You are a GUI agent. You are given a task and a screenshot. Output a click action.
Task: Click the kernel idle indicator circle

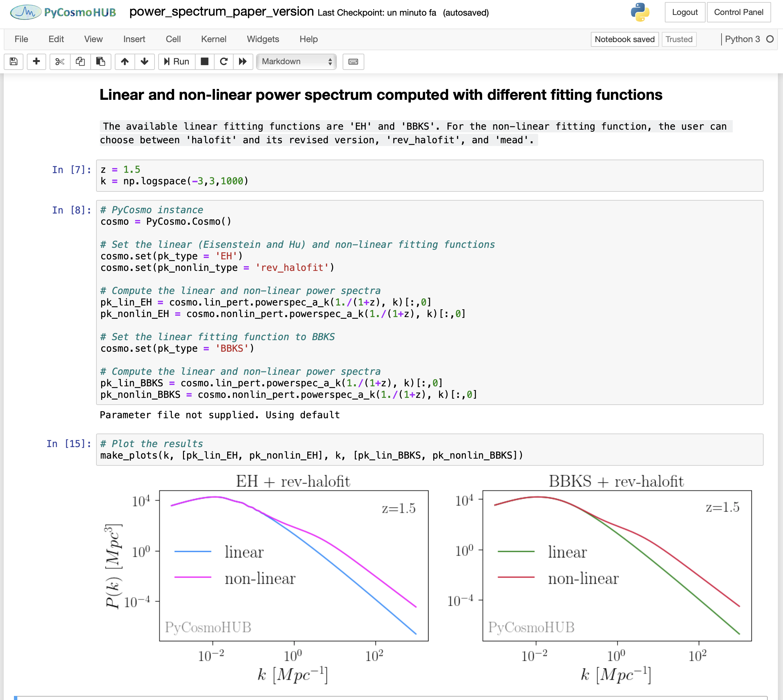pos(769,39)
